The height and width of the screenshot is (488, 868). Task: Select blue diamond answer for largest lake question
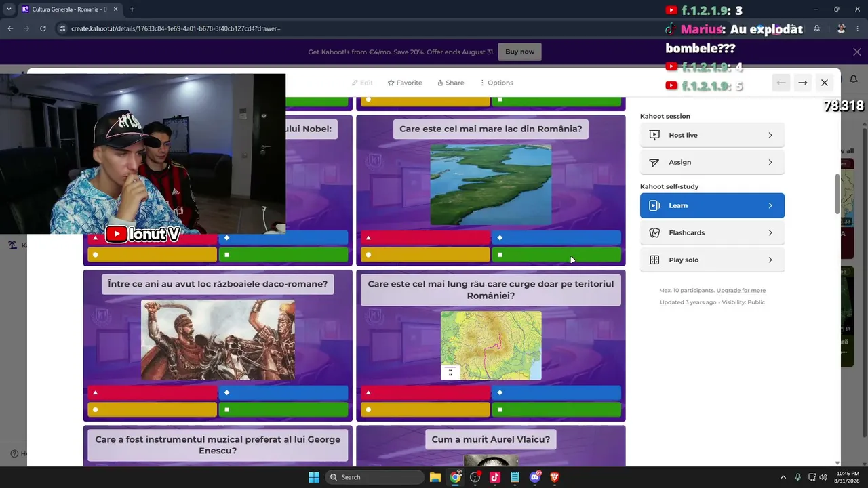point(556,237)
